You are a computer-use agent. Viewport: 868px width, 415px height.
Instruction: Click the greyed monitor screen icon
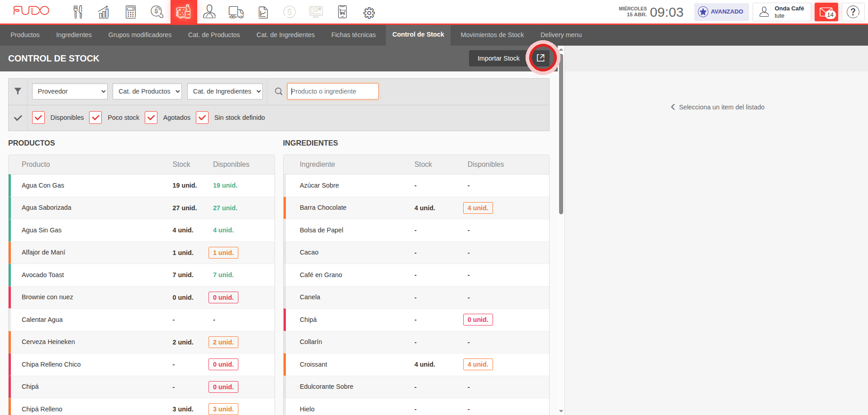pos(316,12)
